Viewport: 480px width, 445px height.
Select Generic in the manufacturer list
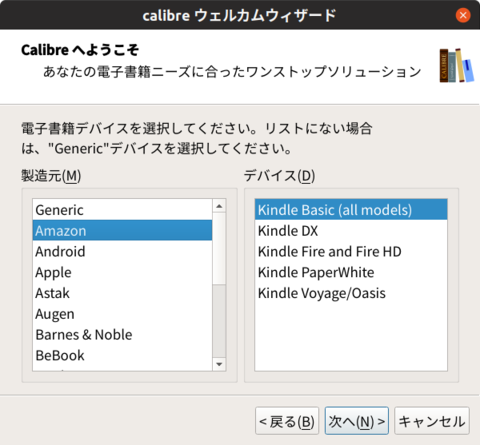(122, 210)
